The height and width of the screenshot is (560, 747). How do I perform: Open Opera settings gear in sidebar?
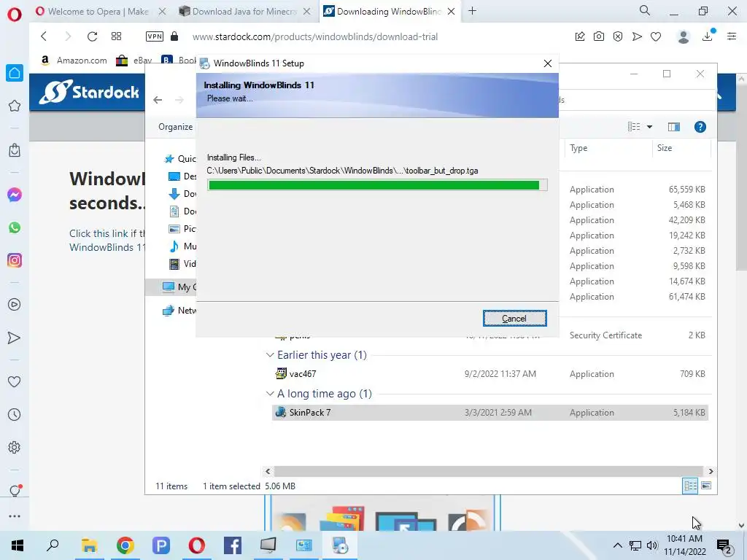(x=15, y=448)
